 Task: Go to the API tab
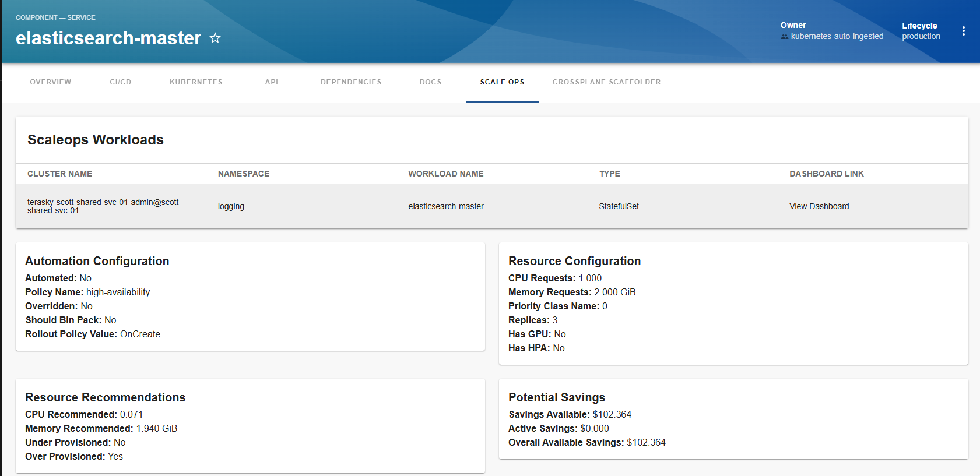click(272, 82)
